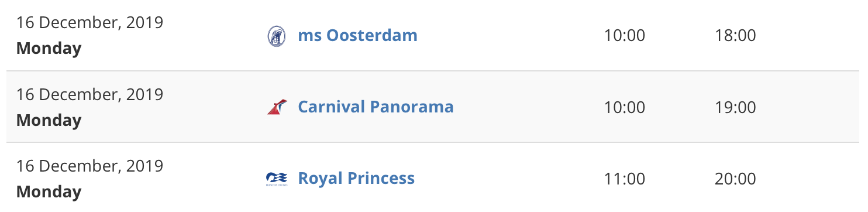The width and height of the screenshot is (868, 212).
Task: Open the ms Oosterdam ship link
Action: point(358,35)
